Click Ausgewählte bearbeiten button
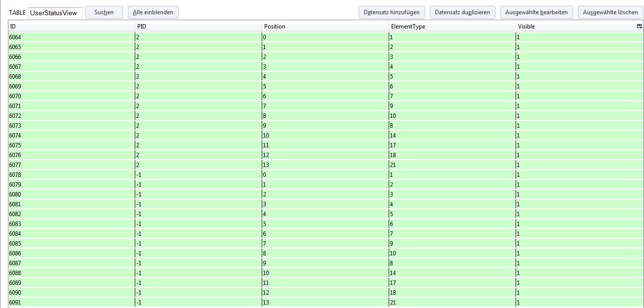This screenshot has height=308, width=644. [x=537, y=12]
